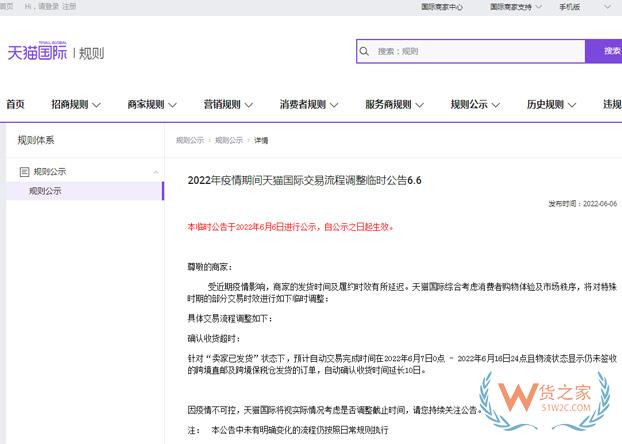Expand the 招商规则 dropdown menu
The height and width of the screenshot is (444, 622).
click(x=76, y=104)
